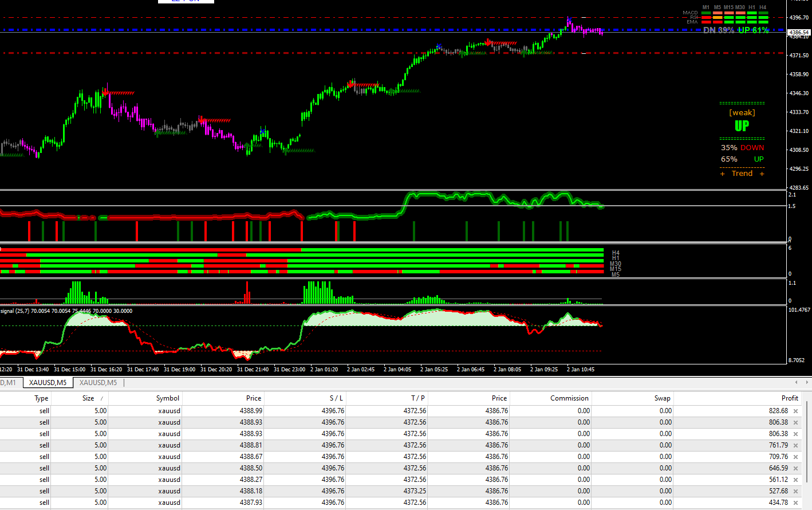Select the active XAUUSD,M5 chart tab
812x510 pixels.
[48, 383]
